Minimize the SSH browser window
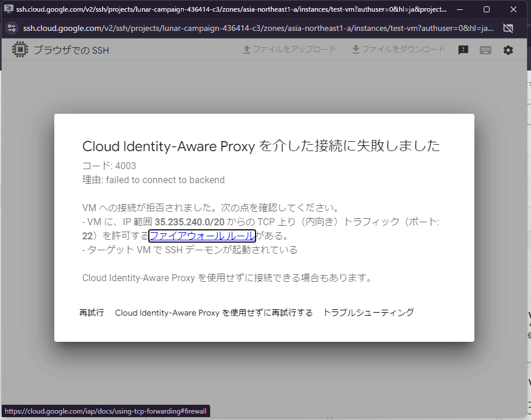 [460, 9]
